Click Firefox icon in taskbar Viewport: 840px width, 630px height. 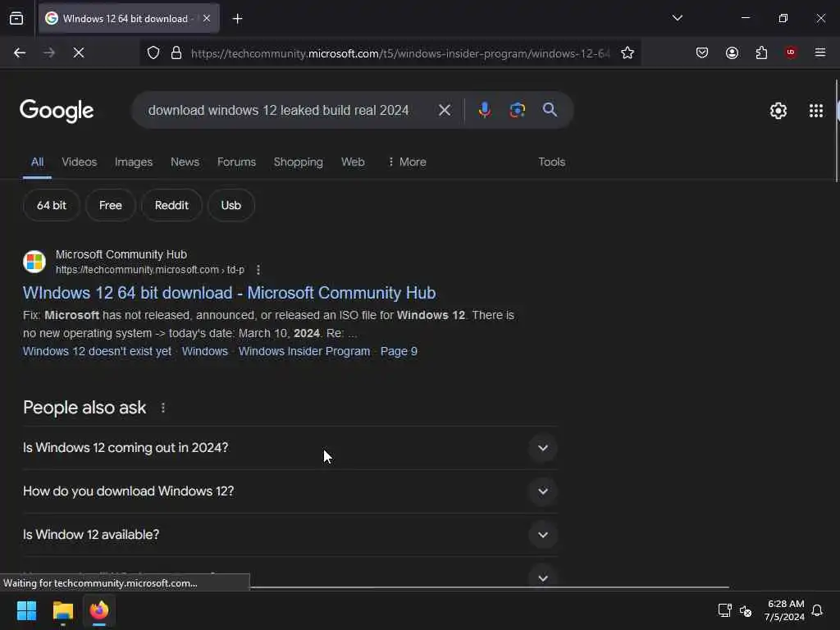pos(99,610)
